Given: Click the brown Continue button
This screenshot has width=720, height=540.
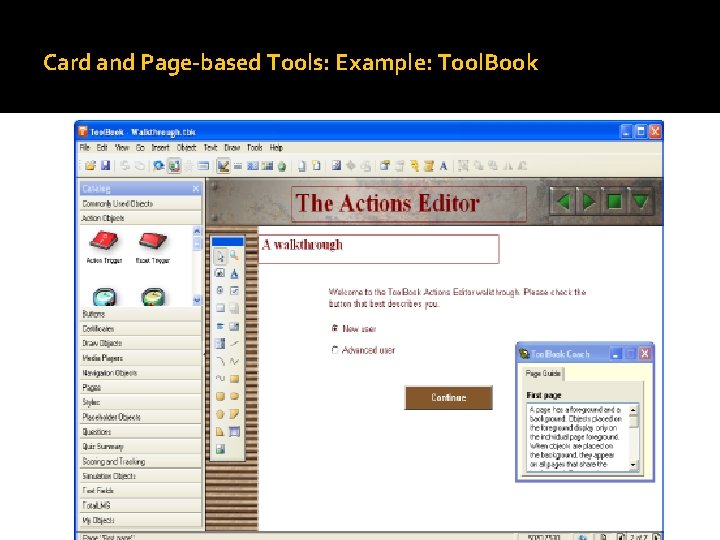Looking at the screenshot, I should (x=449, y=398).
